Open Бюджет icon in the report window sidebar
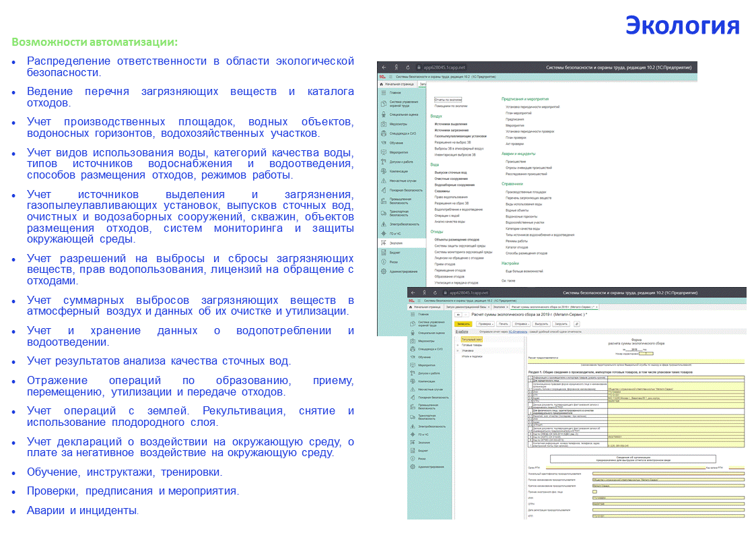 tap(413, 451)
